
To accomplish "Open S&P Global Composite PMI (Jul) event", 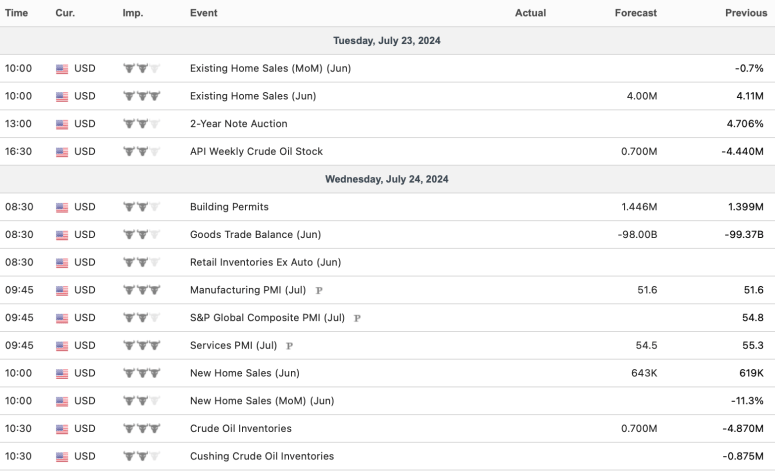I will [267, 317].
